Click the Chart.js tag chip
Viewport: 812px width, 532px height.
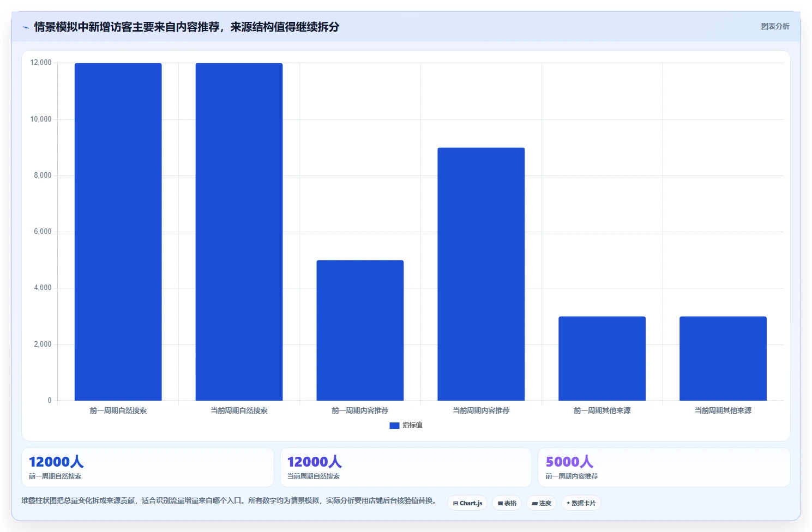pyautogui.click(x=467, y=503)
